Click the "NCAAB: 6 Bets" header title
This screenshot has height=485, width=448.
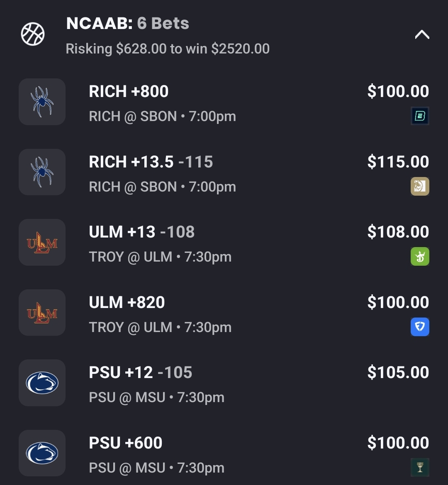pyautogui.click(x=128, y=24)
